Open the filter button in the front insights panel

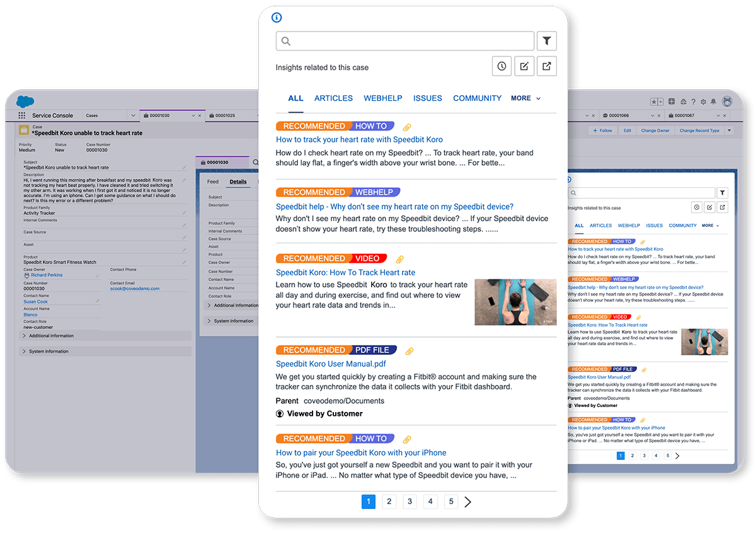pos(547,41)
